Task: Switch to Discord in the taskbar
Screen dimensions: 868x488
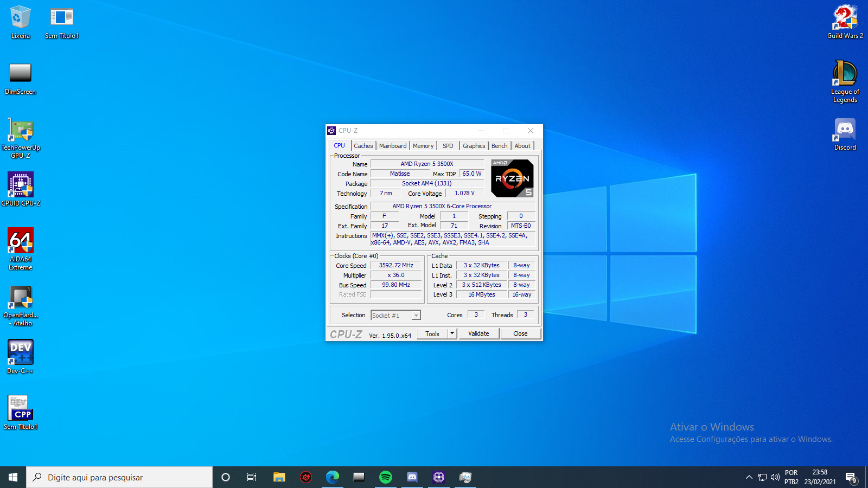Action: tap(412, 477)
